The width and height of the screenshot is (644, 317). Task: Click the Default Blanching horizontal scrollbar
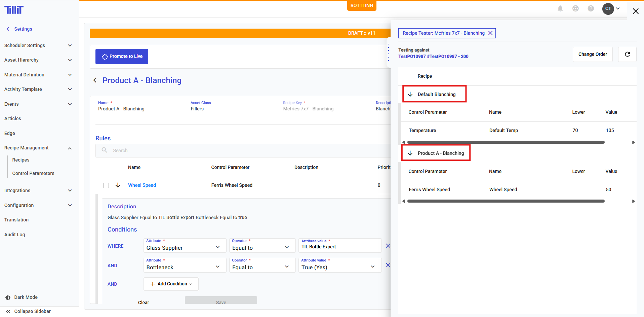(x=506, y=142)
